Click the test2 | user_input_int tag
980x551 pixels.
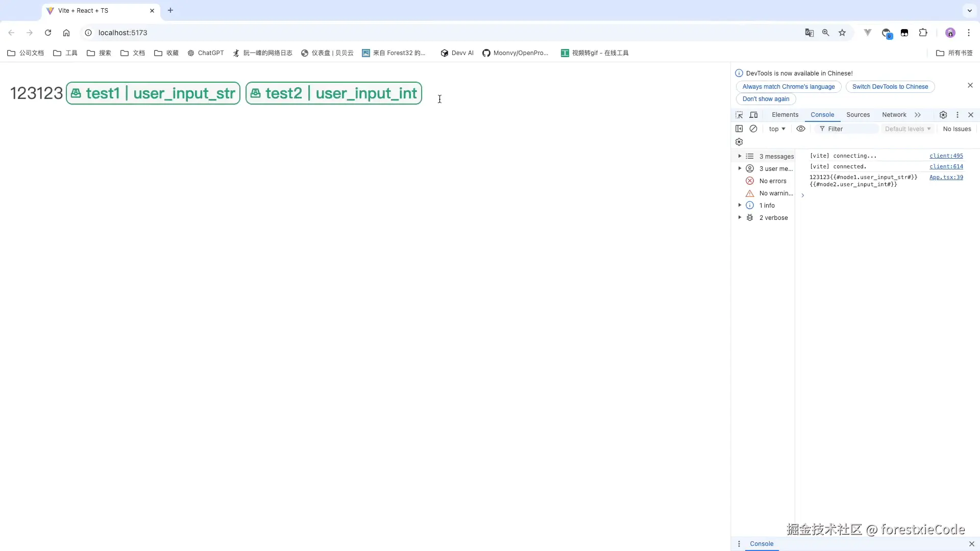[x=334, y=93]
